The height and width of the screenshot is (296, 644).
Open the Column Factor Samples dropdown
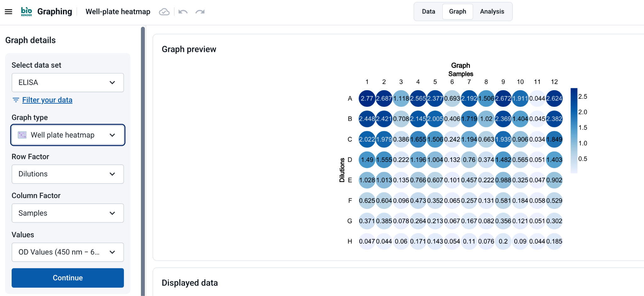pyautogui.click(x=68, y=213)
